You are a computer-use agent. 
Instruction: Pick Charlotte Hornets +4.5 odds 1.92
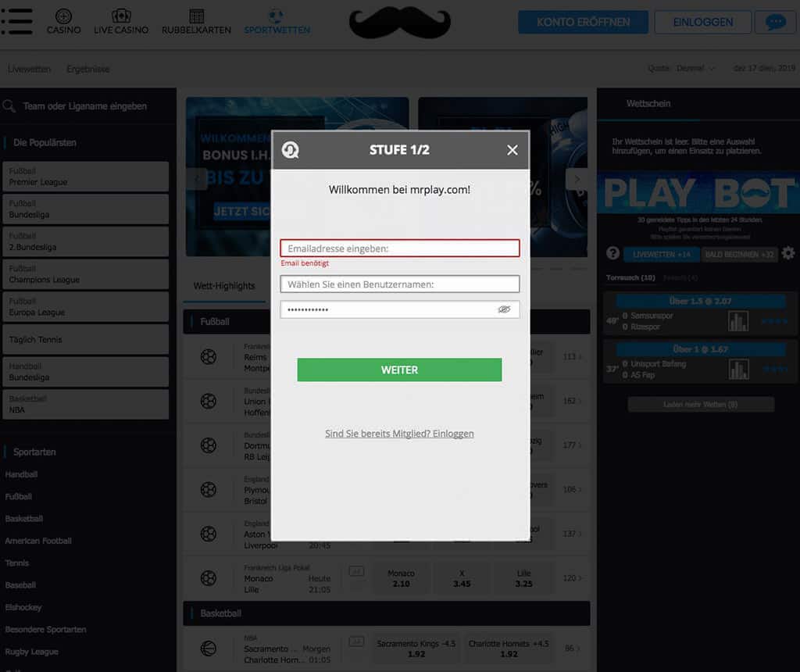(509, 649)
